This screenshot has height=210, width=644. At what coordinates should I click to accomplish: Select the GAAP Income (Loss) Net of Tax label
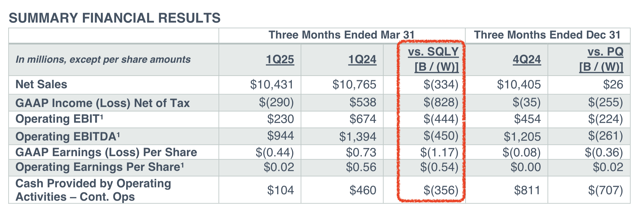102,103
